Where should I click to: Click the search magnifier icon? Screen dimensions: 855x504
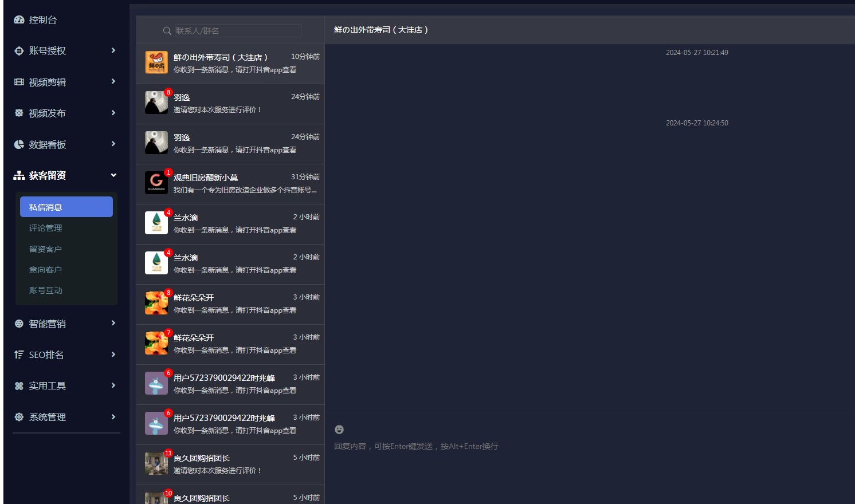tap(167, 31)
